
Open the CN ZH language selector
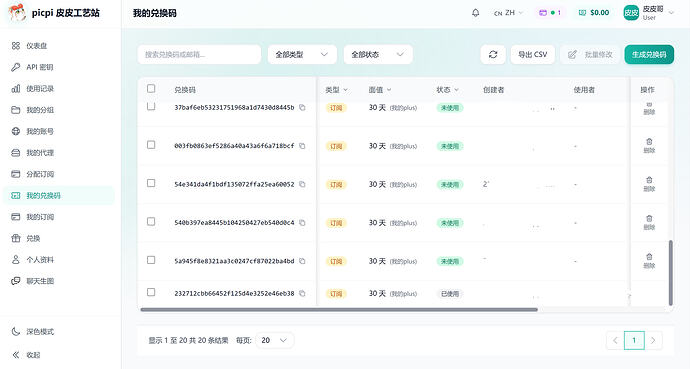coord(508,13)
